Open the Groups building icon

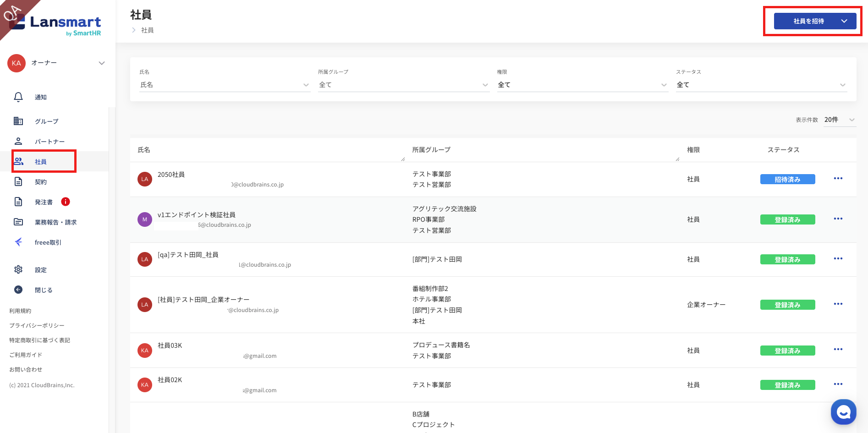pyautogui.click(x=18, y=121)
